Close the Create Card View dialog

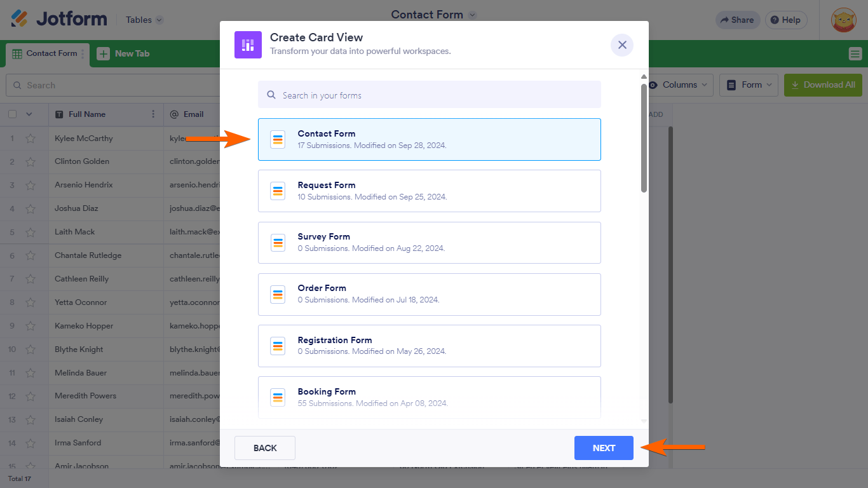622,44
